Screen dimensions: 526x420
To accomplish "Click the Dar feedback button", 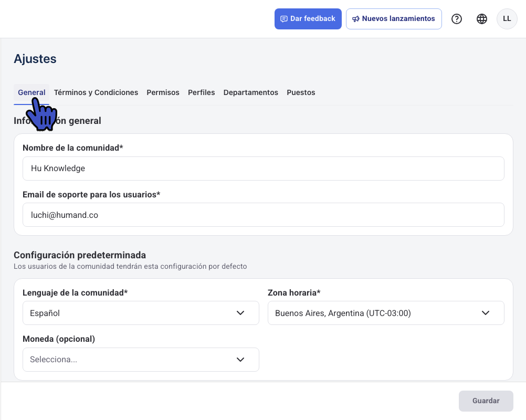I will coord(308,19).
